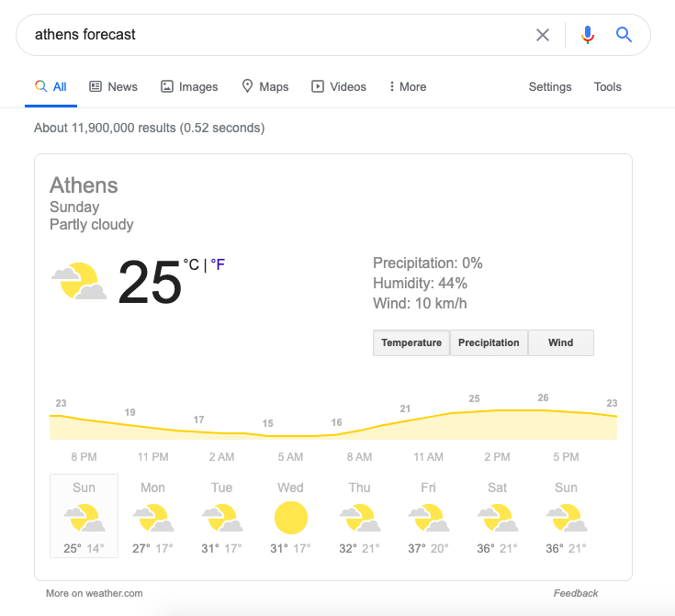The height and width of the screenshot is (616, 675).
Task: Click the blue magnifying glass search icon
Action: pyautogui.click(x=624, y=35)
